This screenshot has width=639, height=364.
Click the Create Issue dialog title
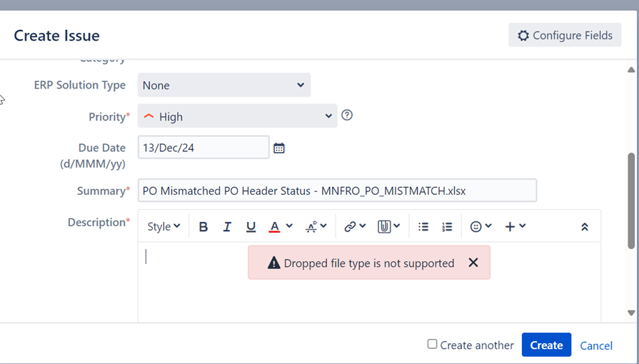click(56, 36)
